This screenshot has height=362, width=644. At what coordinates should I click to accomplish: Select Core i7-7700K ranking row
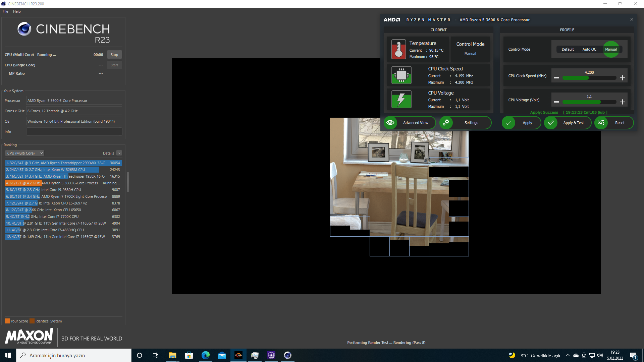coord(63,217)
